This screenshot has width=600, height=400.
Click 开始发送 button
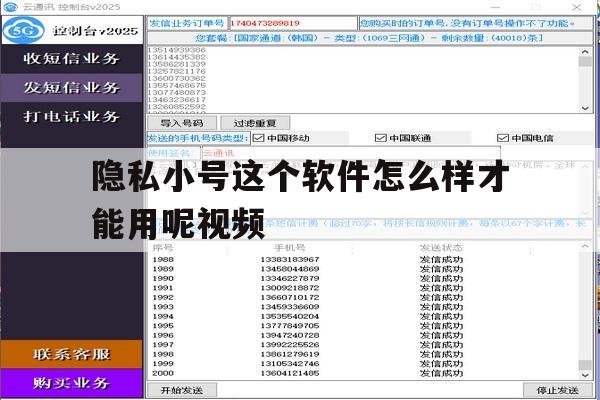[x=182, y=390]
